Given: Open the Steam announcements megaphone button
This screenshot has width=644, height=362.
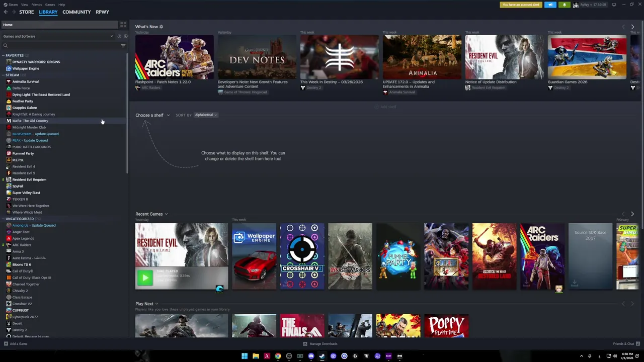Looking at the screenshot, I should [x=550, y=5].
